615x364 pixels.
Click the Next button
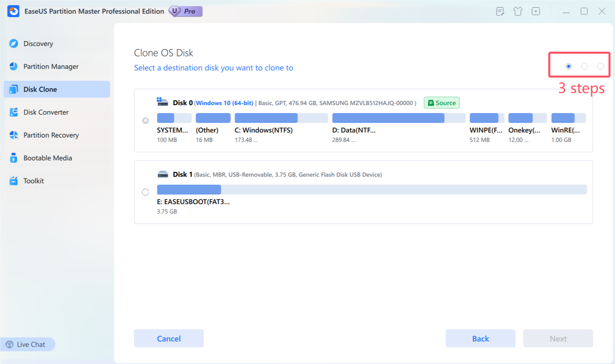pyautogui.click(x=558, y=339)
